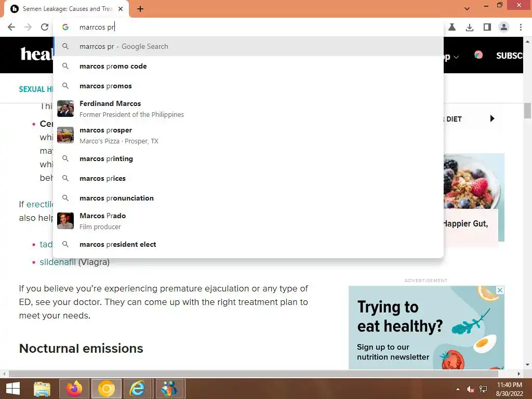Close the nutrition newsletter ad
Viewport: 532px width, 399px height.
[500, 290]
